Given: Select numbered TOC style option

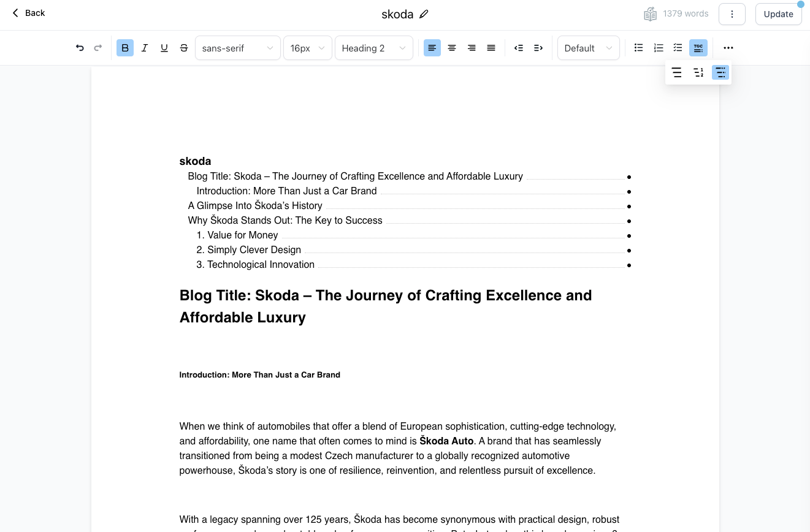Looking at the screenshot, I should pyautogui.click(x=698, y=73).
